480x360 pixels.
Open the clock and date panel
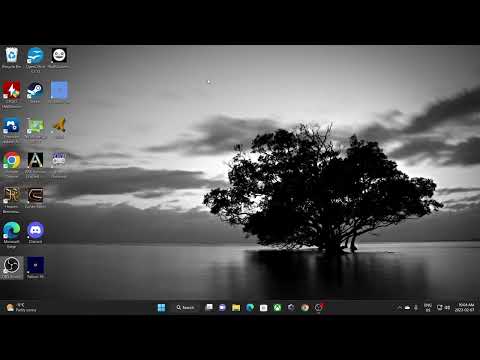pyautogui.click(x=464, y=308)
